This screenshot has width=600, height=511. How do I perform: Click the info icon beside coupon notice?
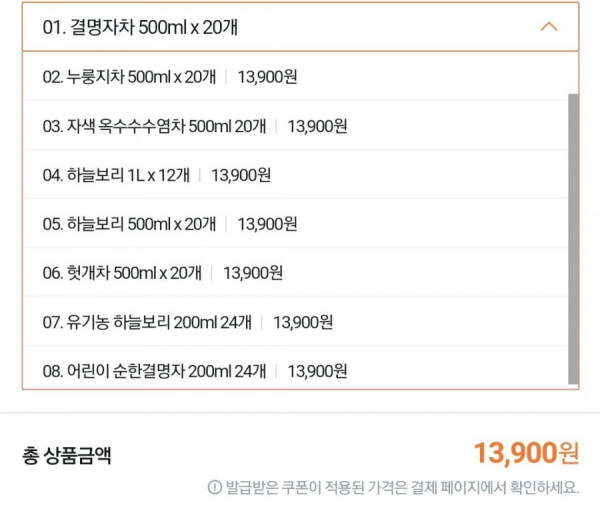[x=215, y=487]
